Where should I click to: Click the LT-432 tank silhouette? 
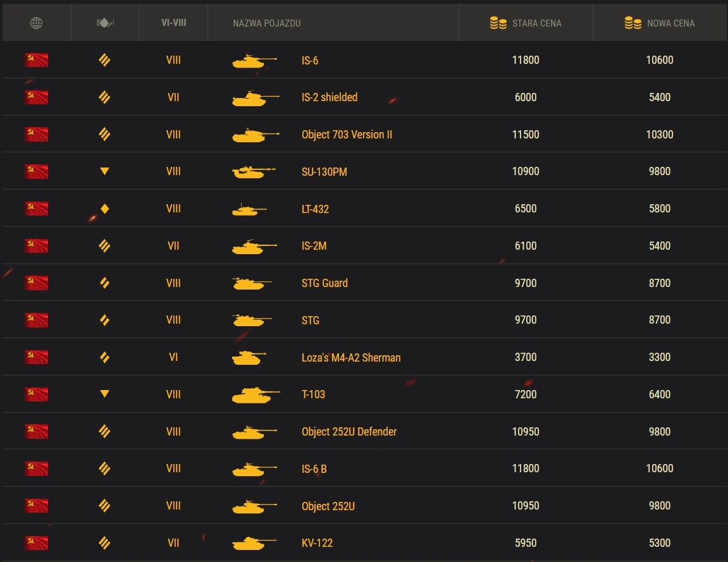[x=249, y=210]
